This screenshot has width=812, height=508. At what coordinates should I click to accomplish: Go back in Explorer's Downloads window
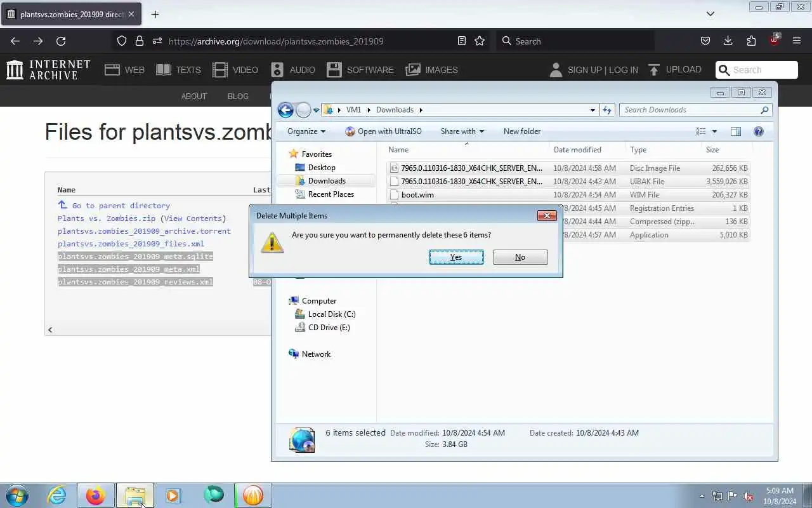(x=285, y=110)
